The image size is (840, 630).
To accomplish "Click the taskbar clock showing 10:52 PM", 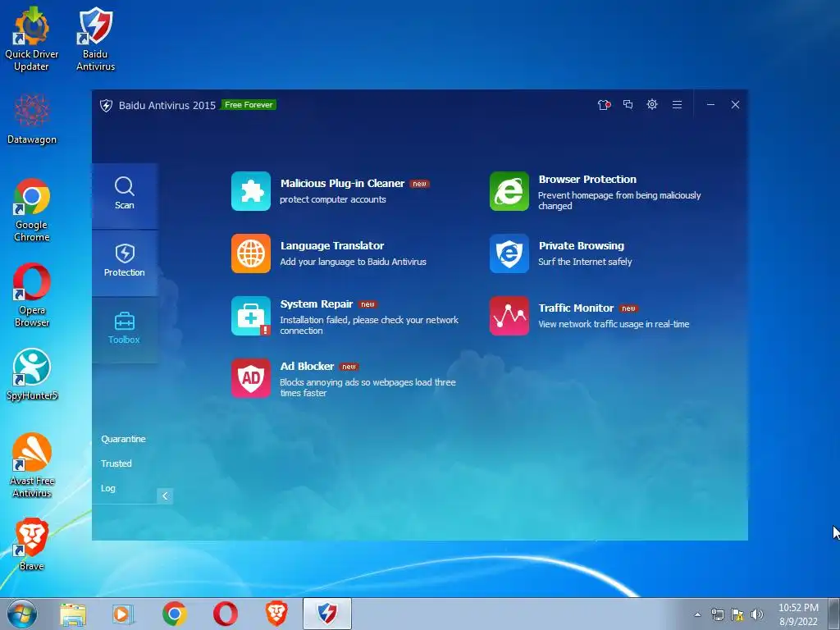I will point(798,614).
